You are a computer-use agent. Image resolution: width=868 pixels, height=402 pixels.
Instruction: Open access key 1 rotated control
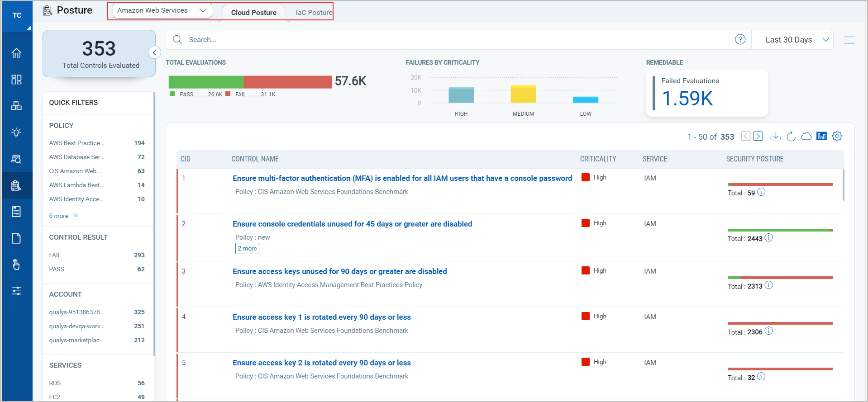(322, 317)
